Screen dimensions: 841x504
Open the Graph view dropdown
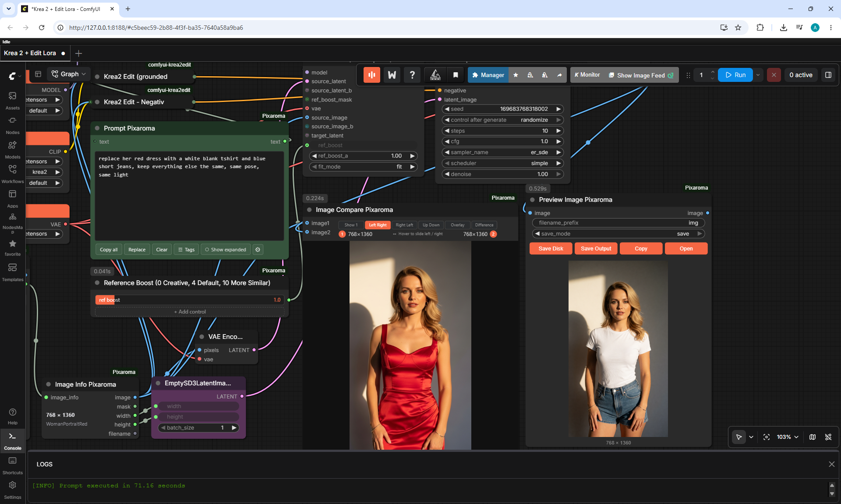point(69,74)
